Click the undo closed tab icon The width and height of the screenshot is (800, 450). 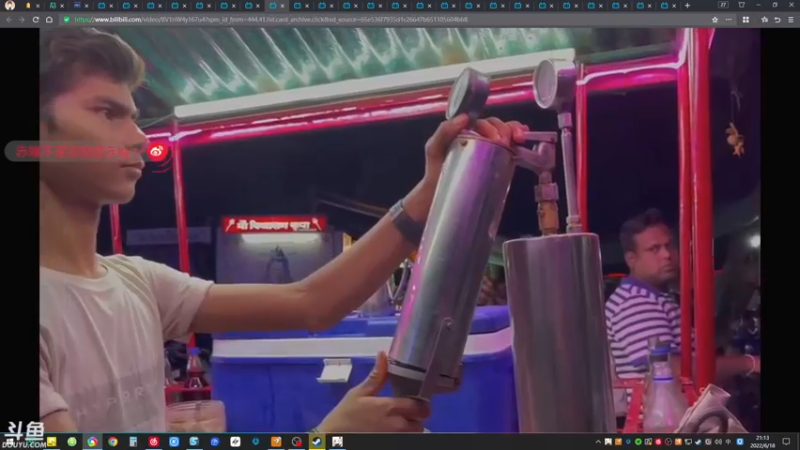(777, 19)
